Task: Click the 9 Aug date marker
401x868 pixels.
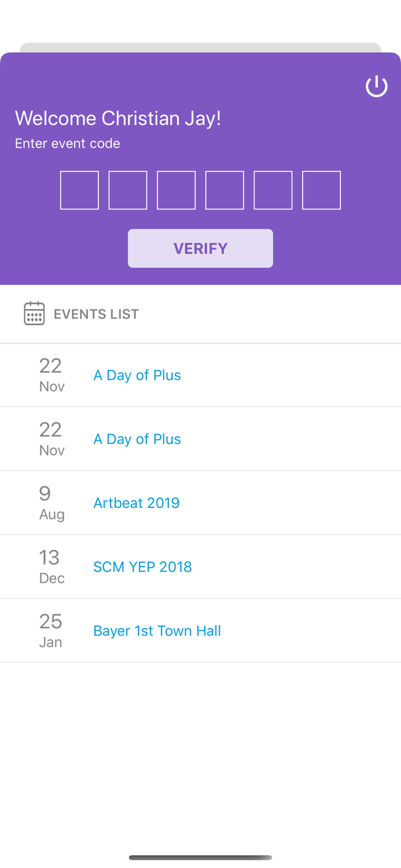Action: click(x=50, y=502)
